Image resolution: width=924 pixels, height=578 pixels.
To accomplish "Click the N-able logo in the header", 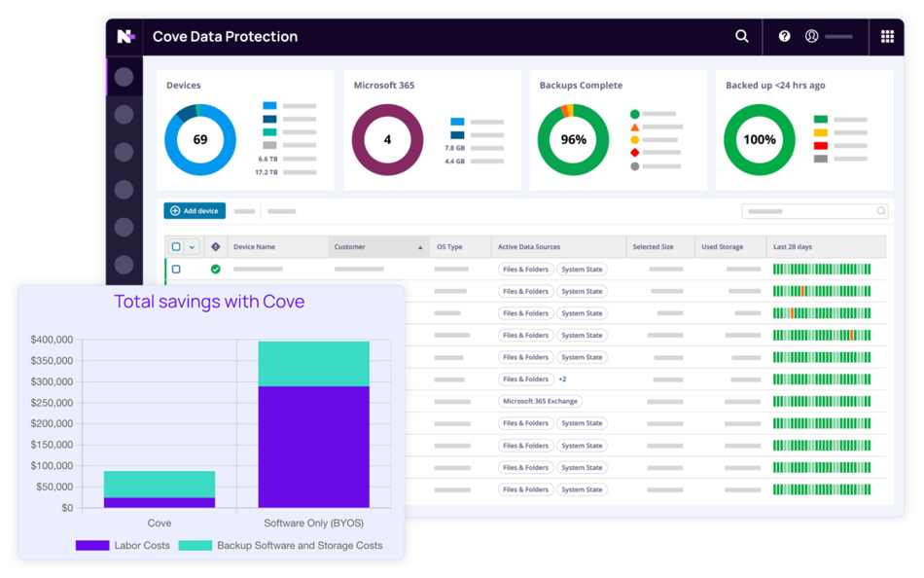I will [x=125, y=37].
